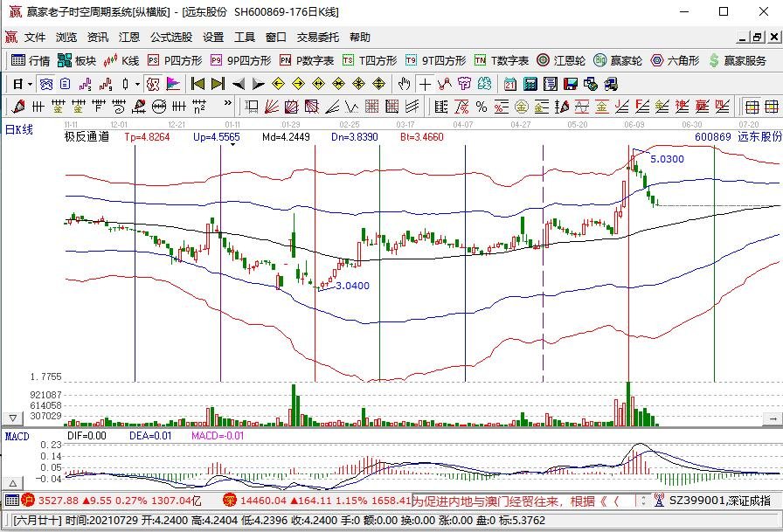Open 赢家服务 service page
This screenshot has height=532, width=783.
pos(738,60)
